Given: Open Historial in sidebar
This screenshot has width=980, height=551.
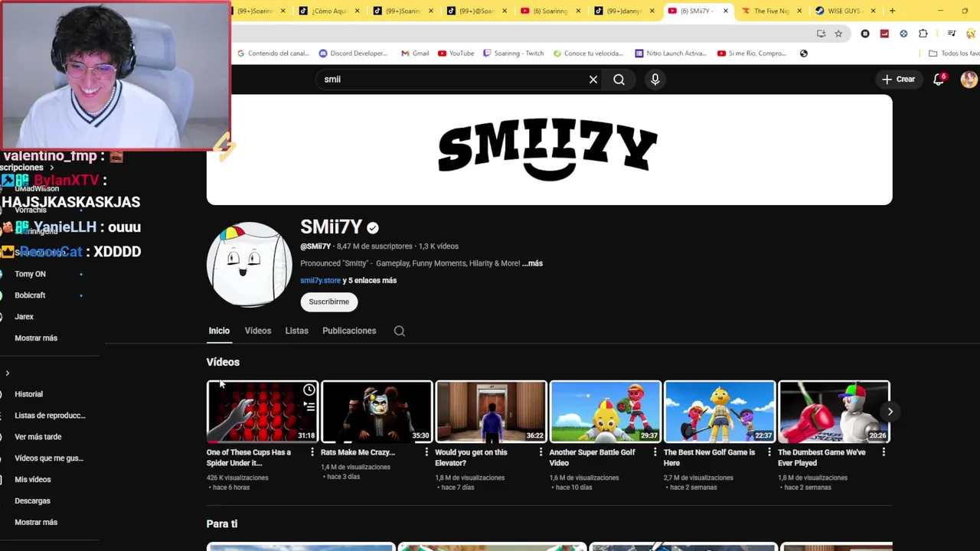Looking at the screenshot, I should [x=29, y=394].
